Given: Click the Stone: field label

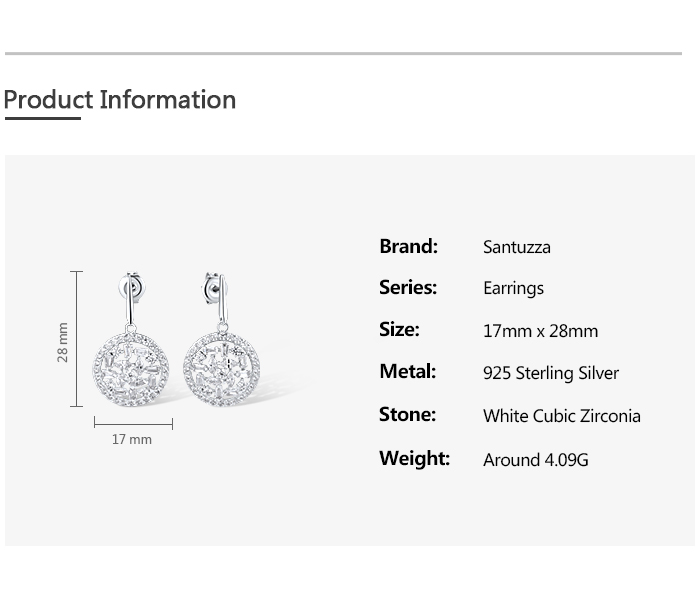Looking at the screenshot, I should tap(407, 414).
